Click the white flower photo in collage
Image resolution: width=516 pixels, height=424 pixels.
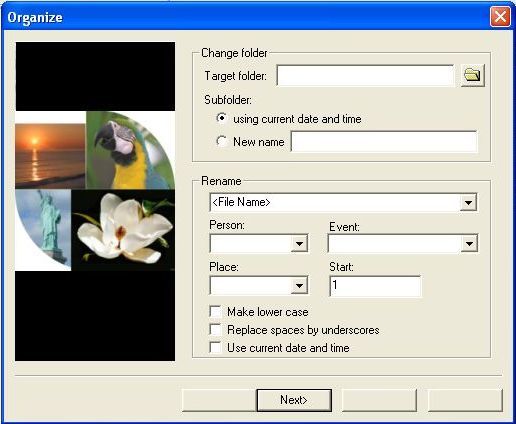123,230
